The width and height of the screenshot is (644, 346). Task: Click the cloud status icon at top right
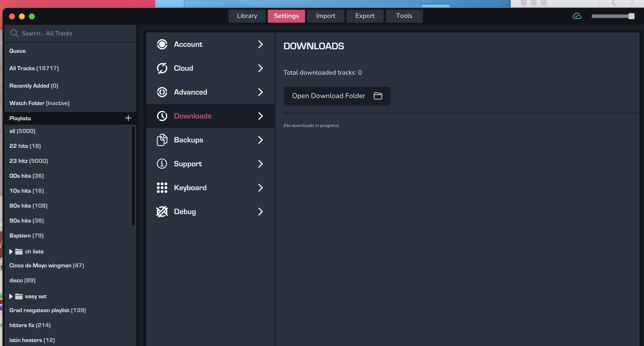577,16
